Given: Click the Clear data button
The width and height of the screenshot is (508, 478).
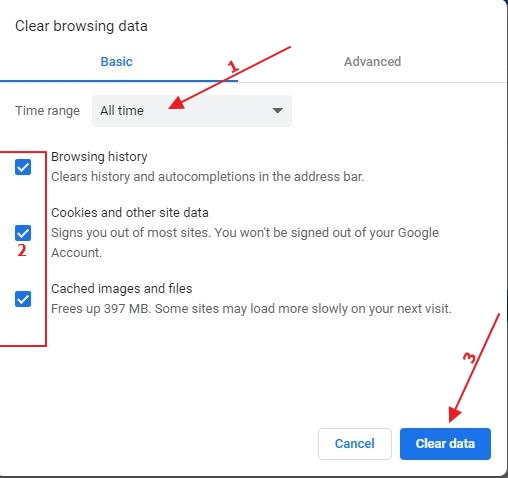Looking at the screenshot, I should (x=445, y=444).
